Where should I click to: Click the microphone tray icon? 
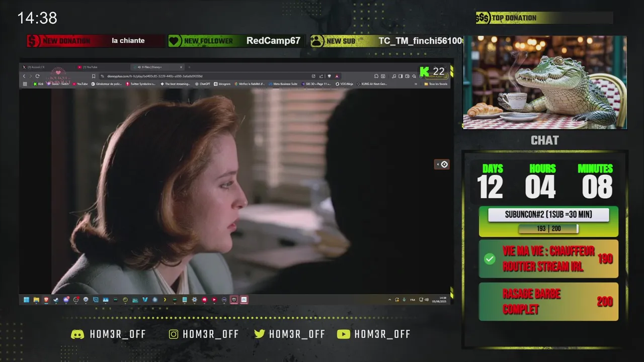pos(404,300)
